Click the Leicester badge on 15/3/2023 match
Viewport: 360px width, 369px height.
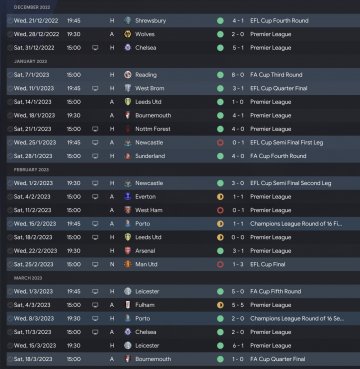click(x=128, y=346)
